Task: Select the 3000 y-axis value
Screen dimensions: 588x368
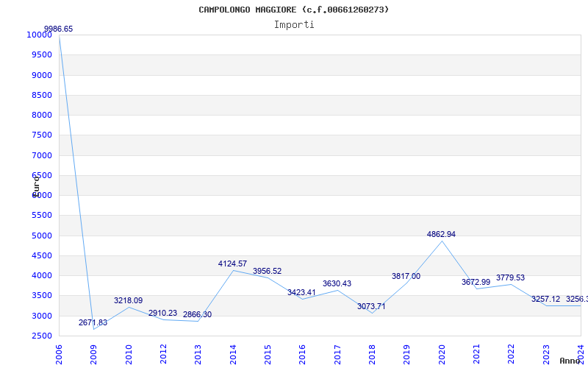Action: (42, 316)
